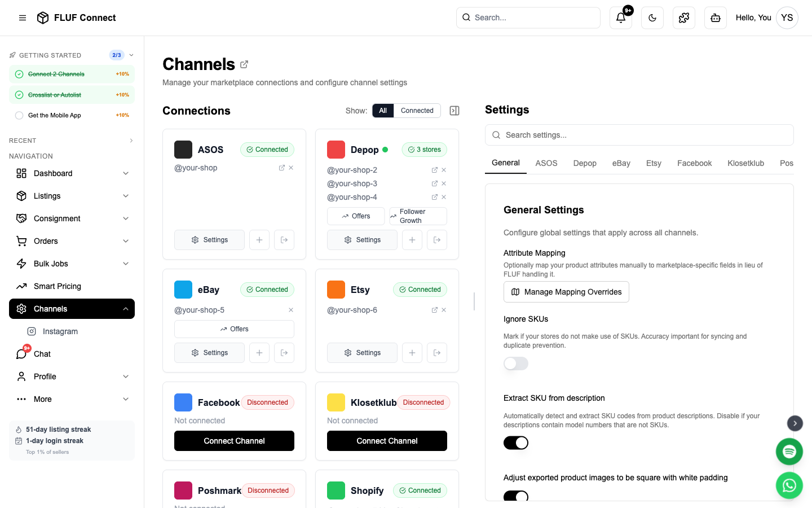Click the Crosslist or Autolist completed task
Screen dimensions: 812x508
[72, 95]
